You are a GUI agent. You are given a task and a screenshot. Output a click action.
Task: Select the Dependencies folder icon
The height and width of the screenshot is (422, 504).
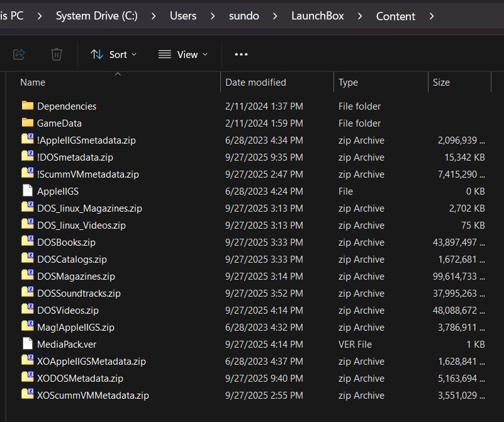28,106
